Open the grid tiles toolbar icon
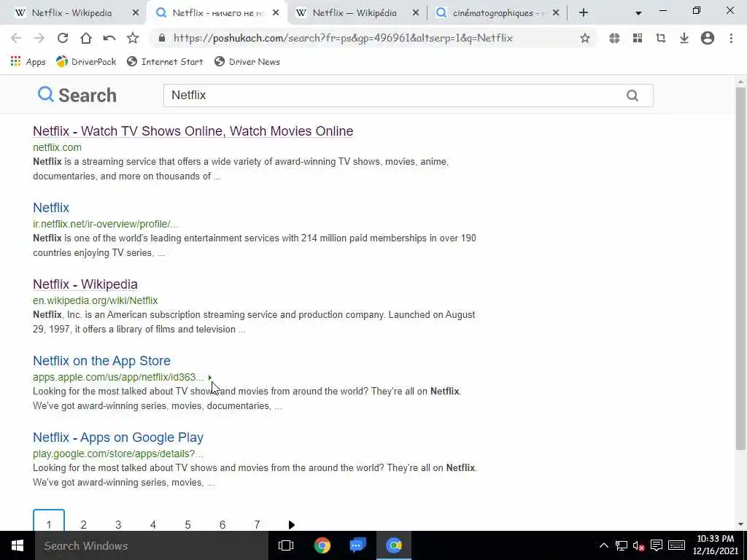The width and height of the screenshot is (747, 560). pos(638,38)
